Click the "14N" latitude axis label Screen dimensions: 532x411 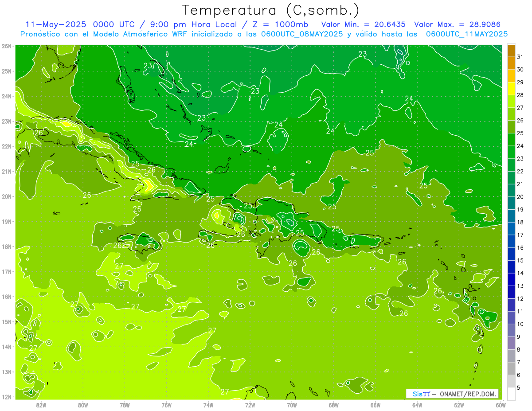click(x=7, y=347)
